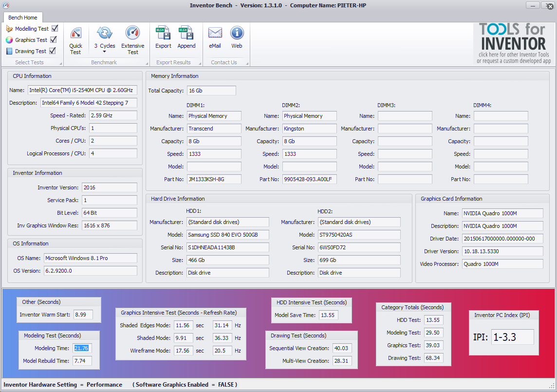Click the Modeling Time value field
This screenshot has height=392, width=557.
coord(82,348)
